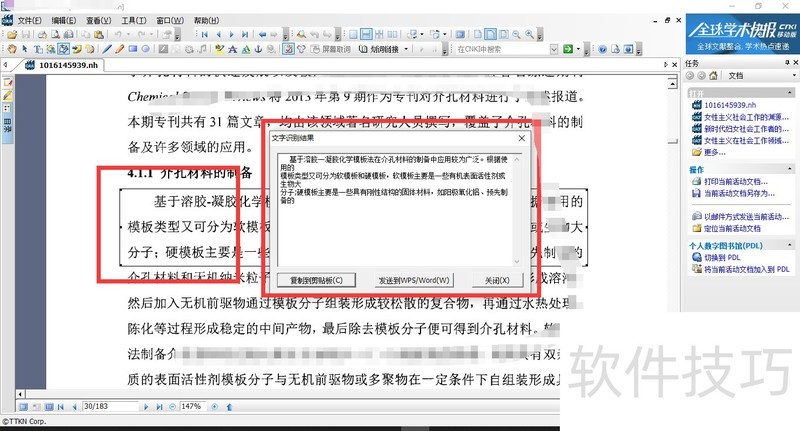Click the blue back navigation arrow
The width and height of the screenshot is (800, 431).
click(x=262, y=35)
